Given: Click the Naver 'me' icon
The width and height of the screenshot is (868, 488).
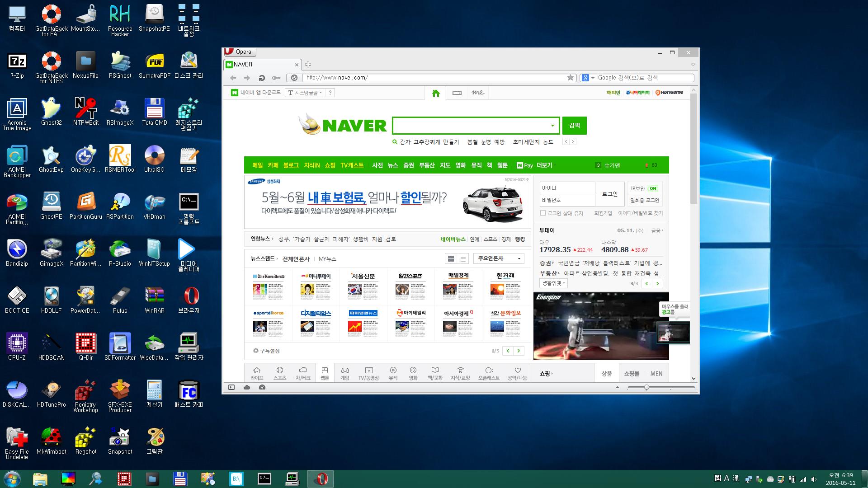Looking at the screenshot, I should point(478,93).
